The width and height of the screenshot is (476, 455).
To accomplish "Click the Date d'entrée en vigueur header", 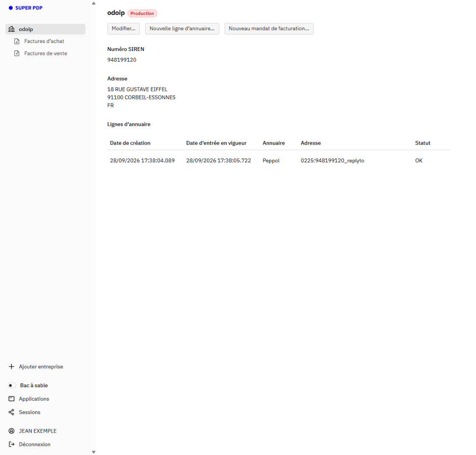I will pos(216,143).
